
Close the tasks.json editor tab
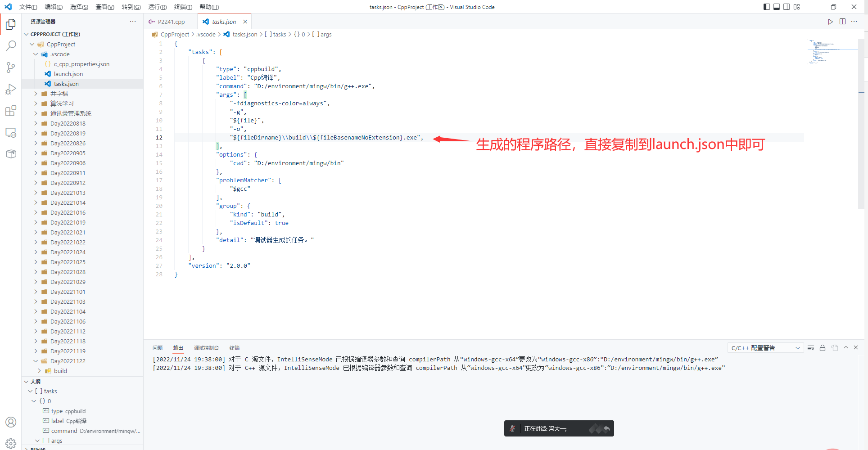[245, 22]
